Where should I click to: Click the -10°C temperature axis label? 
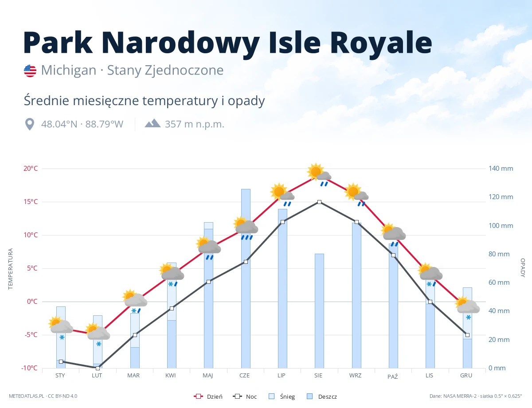[29, 368]
